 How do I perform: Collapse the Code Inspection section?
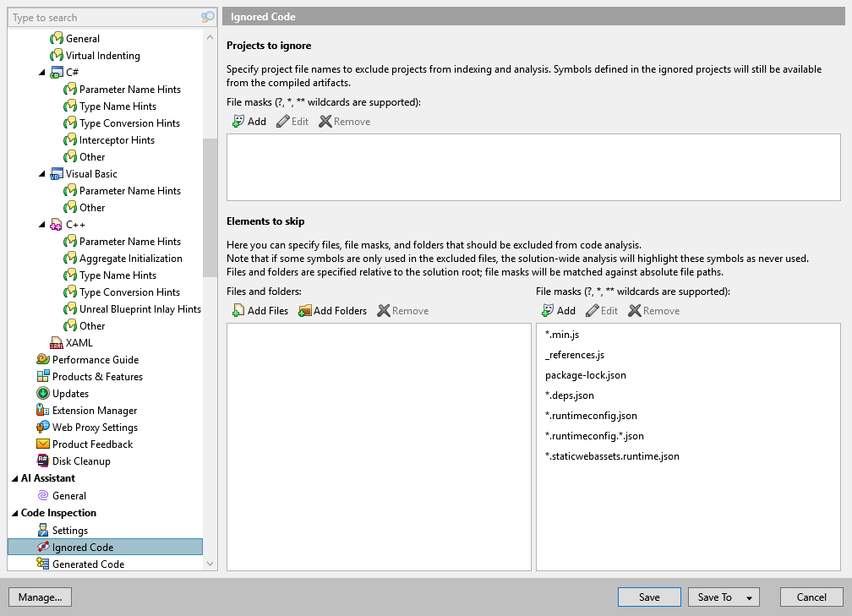pyautogui.click(x=14, y=513)
